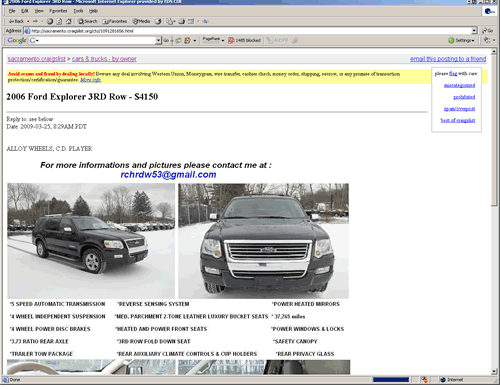Open the Favorites menu
This screenshot has width=500, height=389.
[58, 11]
